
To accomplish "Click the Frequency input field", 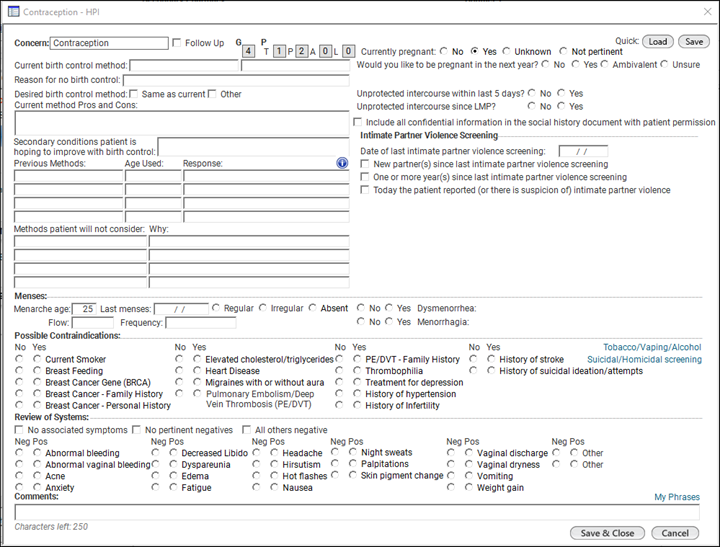I will [x=201, y=323].
